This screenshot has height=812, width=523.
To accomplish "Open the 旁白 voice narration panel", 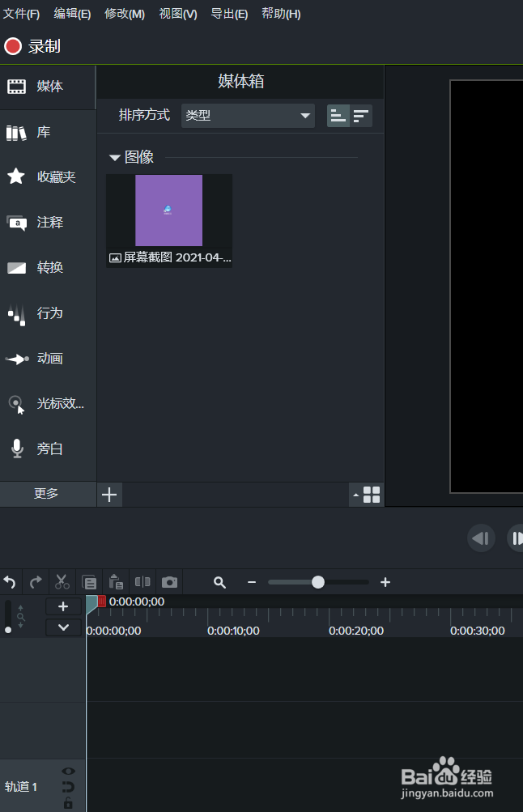I will pos(48,449).
